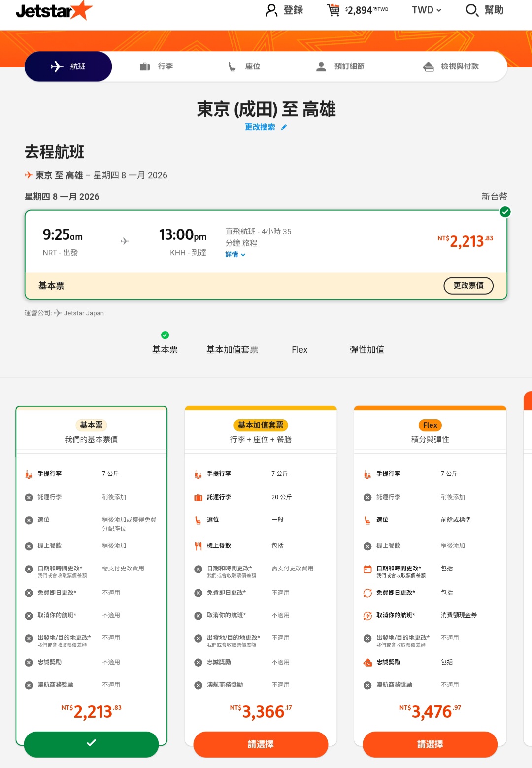Open the TWD currency dropdown
Viewport: 532px width, 768px height.
coord(426,10)
